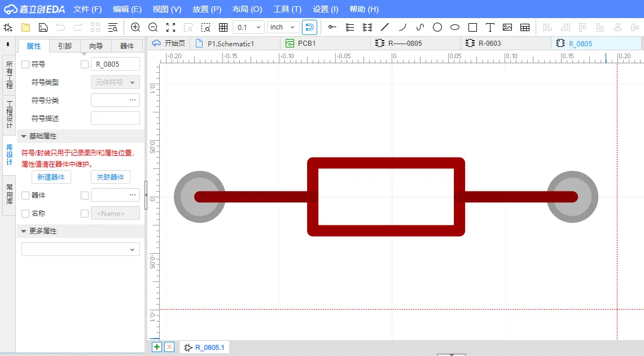The image size is (644, 356).
Task: Click the 嘉立创EDA logo
Action: click(x=34, y=9)
